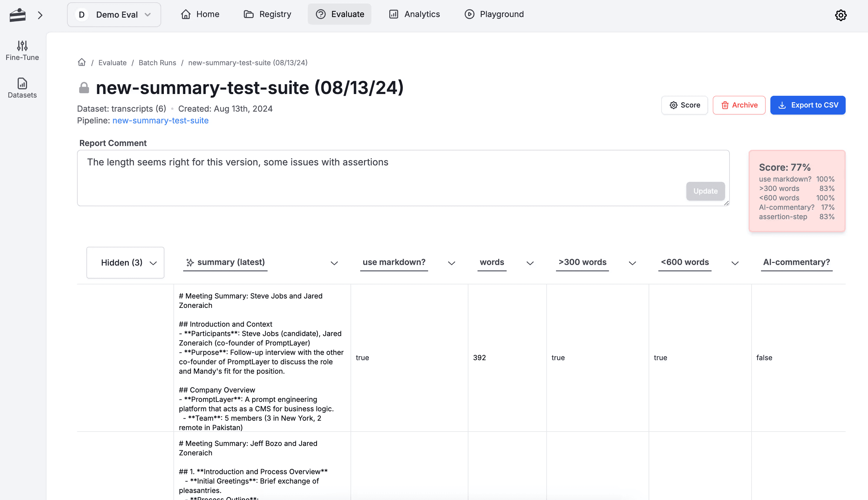Open the use markdown? column chevron
This screenshot has height=500, width=868.
[x=452, y=264]
